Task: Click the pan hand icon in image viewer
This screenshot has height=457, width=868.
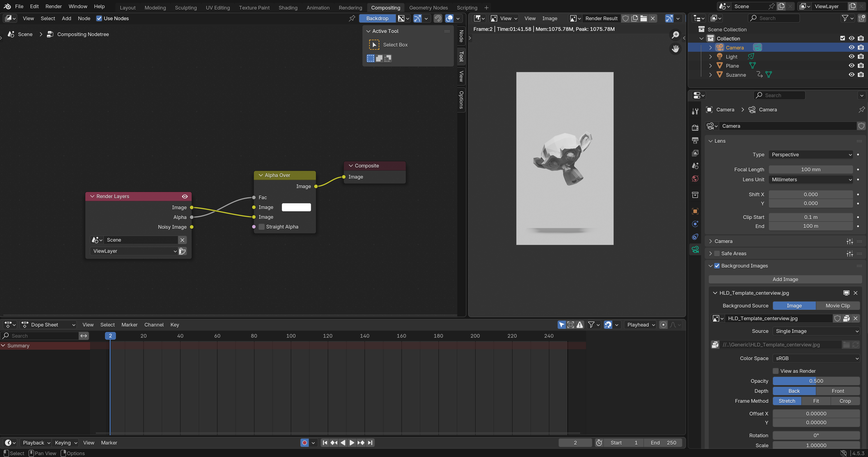Action: [x=675, y=49]
